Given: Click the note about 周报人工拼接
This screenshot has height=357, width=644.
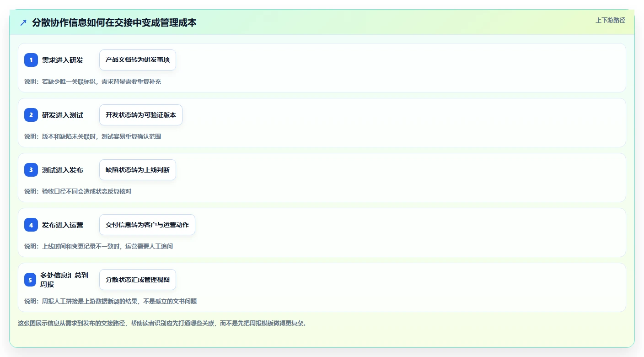Looking at the screenshot, I should coord(111,301).
